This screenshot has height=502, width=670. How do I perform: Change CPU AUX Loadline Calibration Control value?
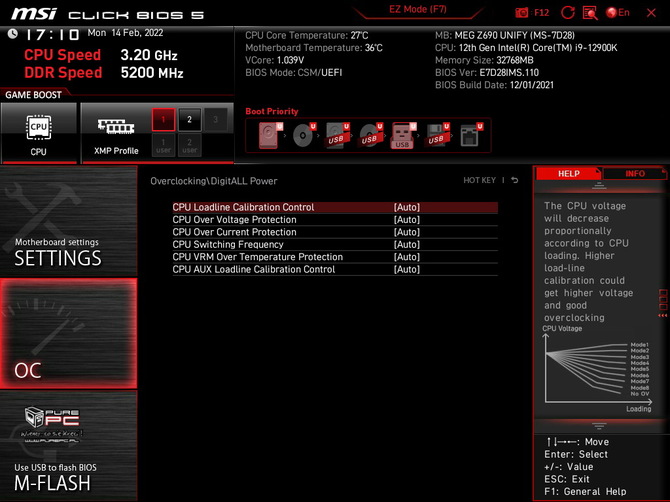407,269
